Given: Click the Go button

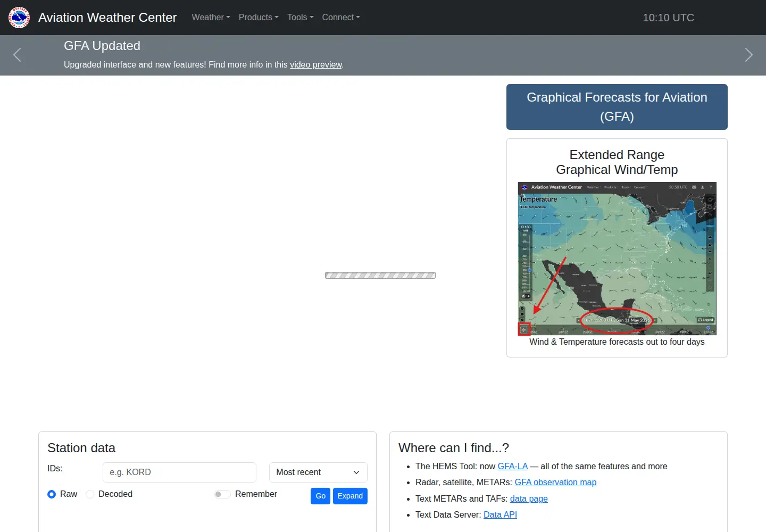Looking at the screenshot, I should coord(320,496).
